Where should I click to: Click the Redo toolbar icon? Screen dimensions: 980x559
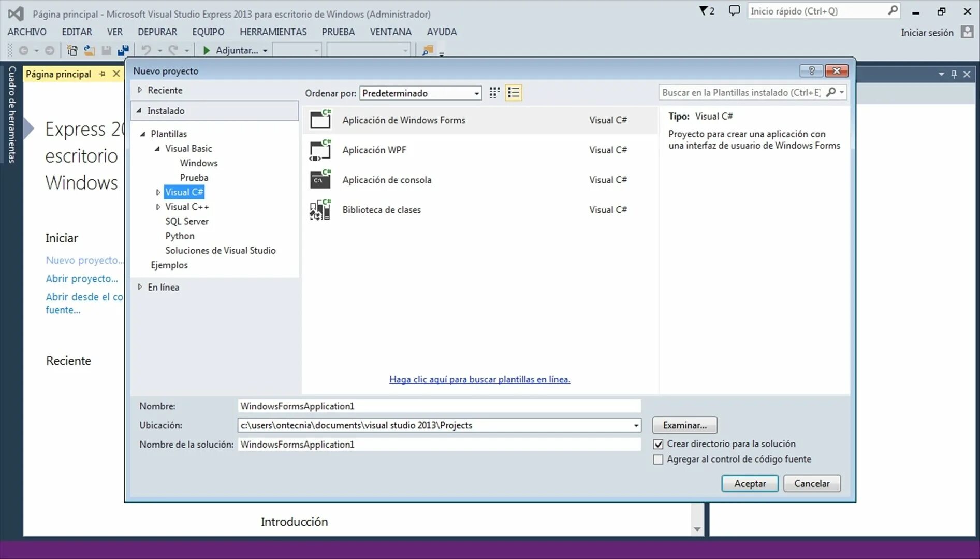[173, 50]
